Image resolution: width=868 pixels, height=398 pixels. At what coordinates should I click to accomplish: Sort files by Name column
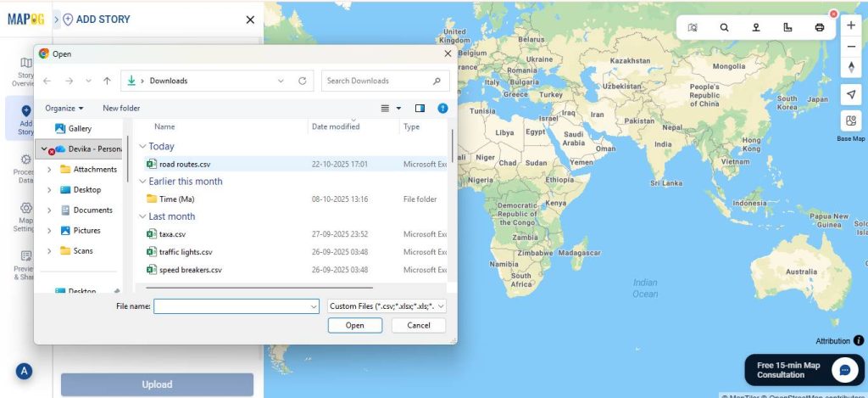point(164,127)
